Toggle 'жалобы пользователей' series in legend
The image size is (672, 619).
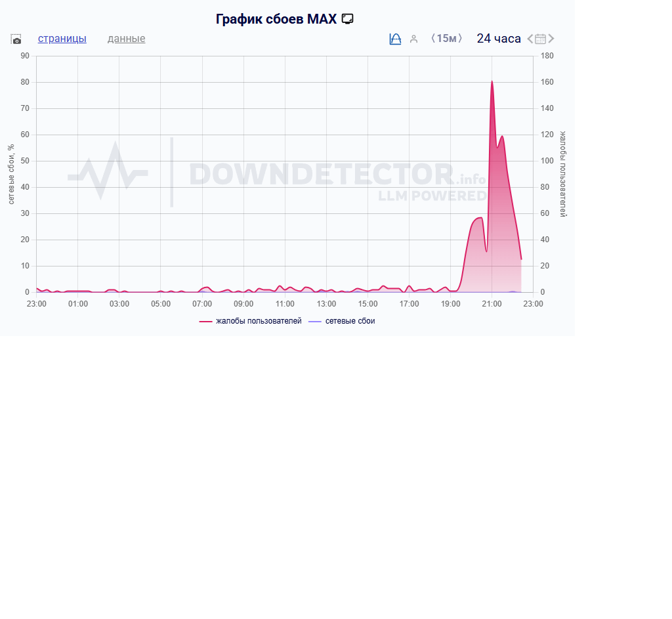pyautogui.click(x=259, y=321)
